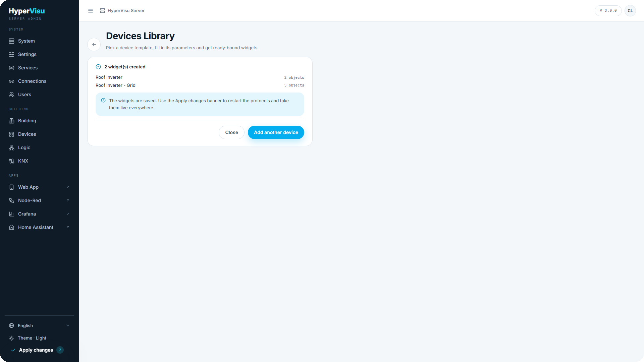Click the Apply changes count badge

pos(60,350)
